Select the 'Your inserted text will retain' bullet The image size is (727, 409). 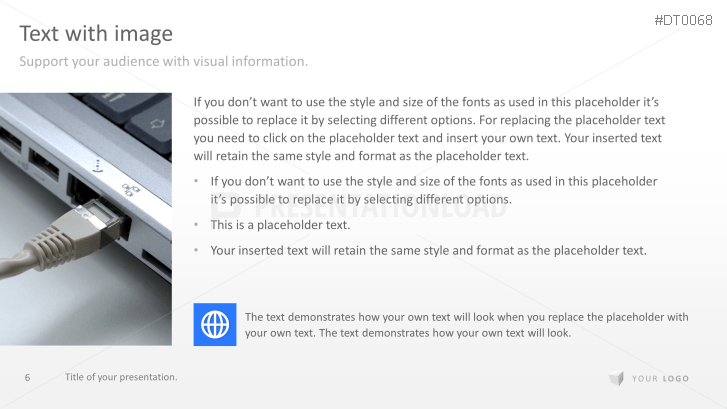[x=428, y=250]
